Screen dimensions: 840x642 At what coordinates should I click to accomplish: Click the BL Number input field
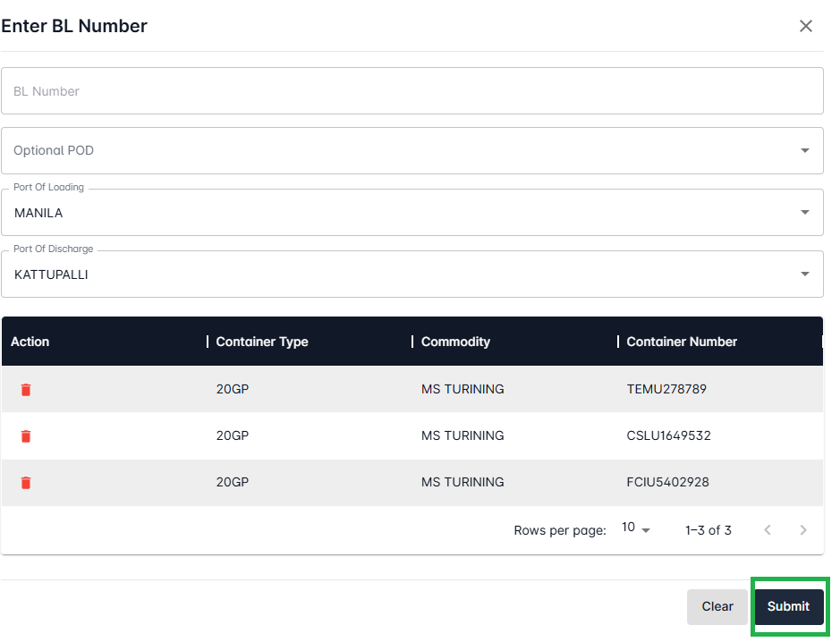pos(412,91)
